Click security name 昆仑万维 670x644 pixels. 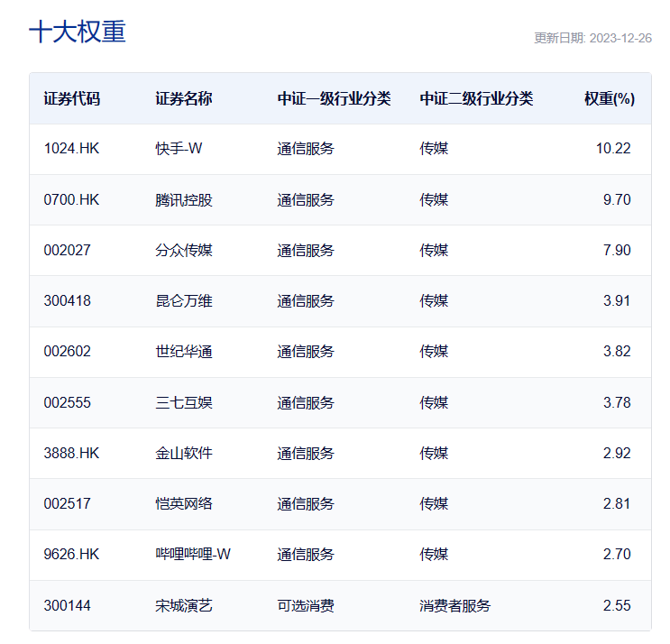[184, 301]
